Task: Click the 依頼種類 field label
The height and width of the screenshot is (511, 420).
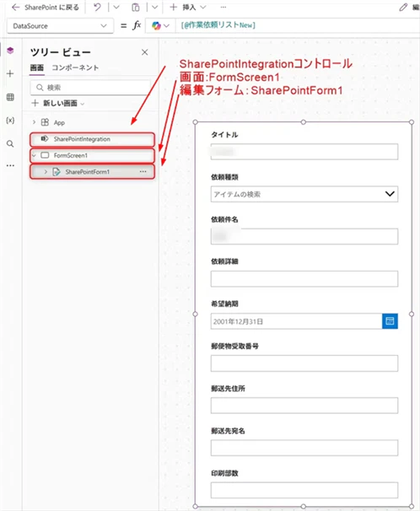Action: 224,177
